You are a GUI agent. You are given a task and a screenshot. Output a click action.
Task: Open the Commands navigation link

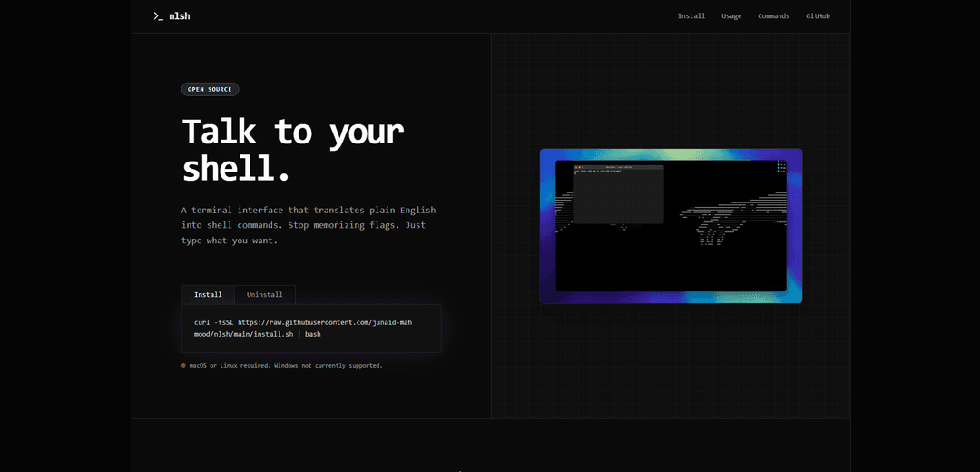[x=773, y=16]
